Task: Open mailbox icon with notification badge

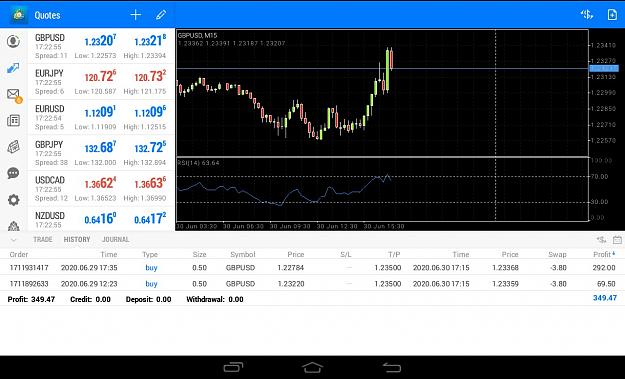Action: (x=14, y=96)
